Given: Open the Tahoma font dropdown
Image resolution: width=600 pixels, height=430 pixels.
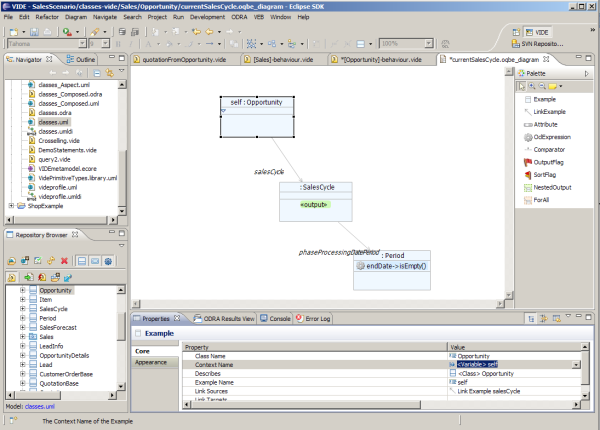Looking at the screenshot, I should click(x=82, y=44).
